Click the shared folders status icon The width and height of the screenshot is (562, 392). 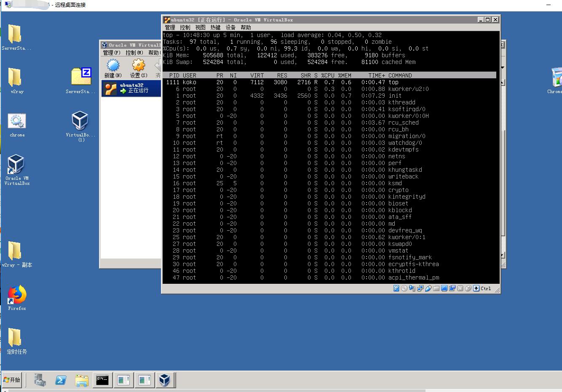click(436, 288)
